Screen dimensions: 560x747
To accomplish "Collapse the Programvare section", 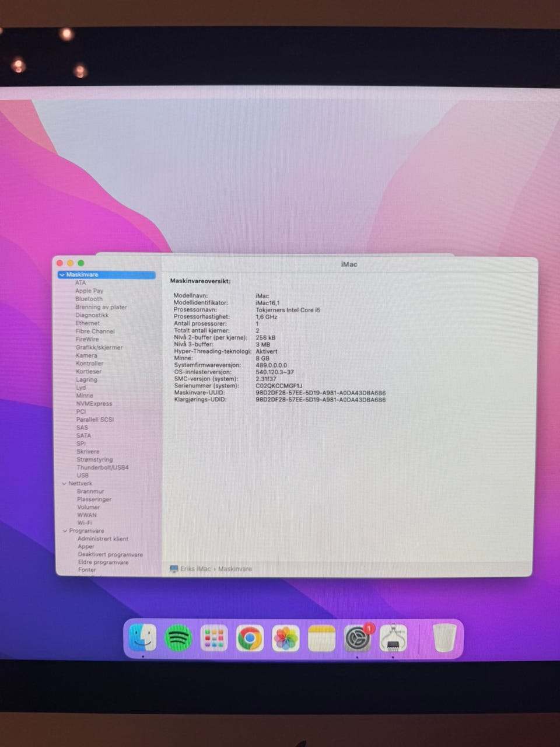I will (x=65, y=531).
